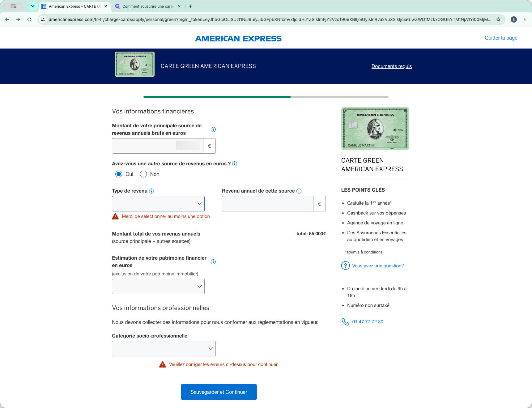Show info for Revenu annuel de cette source
This screenshot has width=532, height=408.
[x=299, y=191]
